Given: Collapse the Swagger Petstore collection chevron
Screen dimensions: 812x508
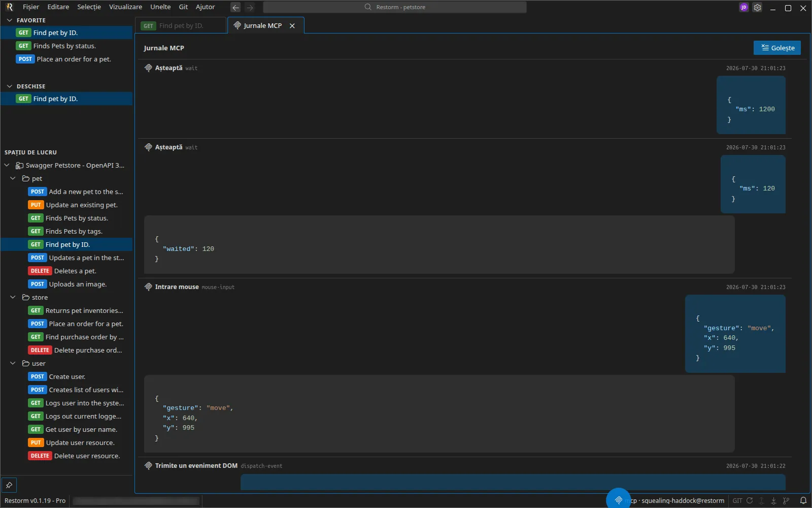Looking at the screenshot, I should (7, 165).
